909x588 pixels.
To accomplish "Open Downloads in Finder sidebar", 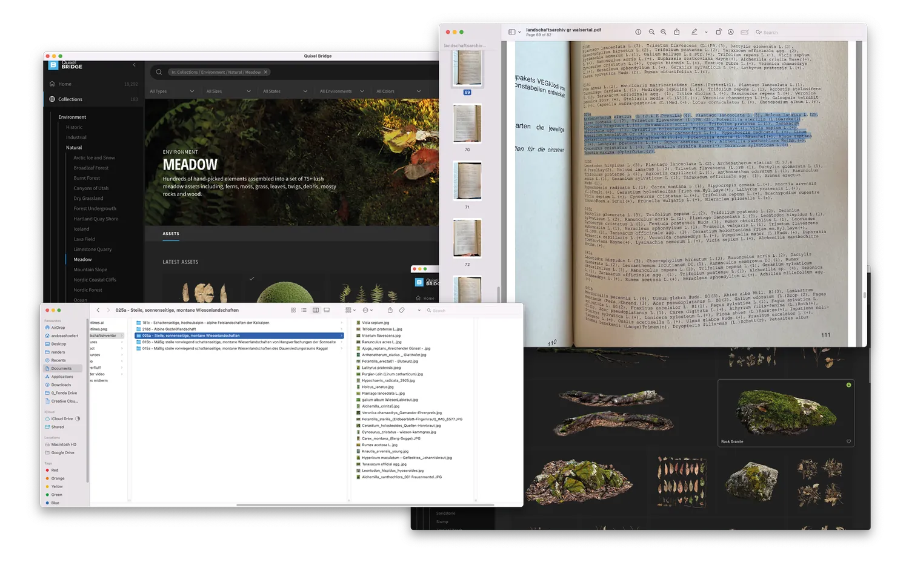I will (x=61, y=385).
